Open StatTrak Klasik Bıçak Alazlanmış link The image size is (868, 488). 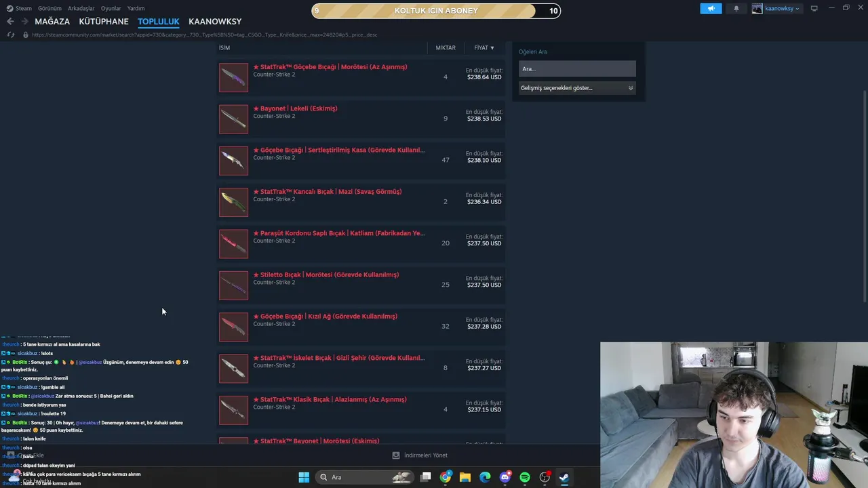330,399
